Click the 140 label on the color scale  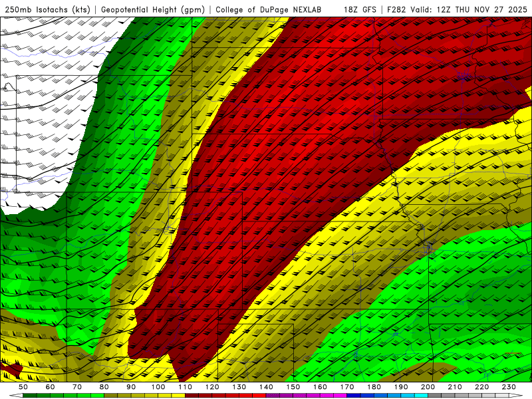pyautogui.click(x=266, y=387)
